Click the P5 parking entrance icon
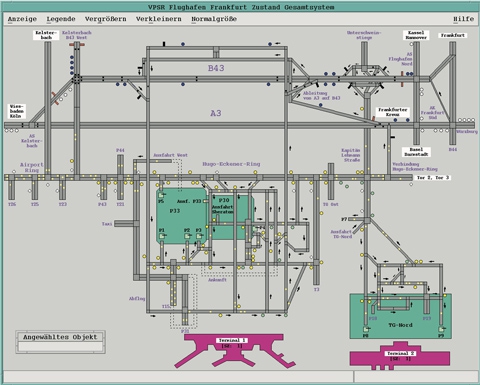This screenshot has width=480, height=385. point(161,195)
